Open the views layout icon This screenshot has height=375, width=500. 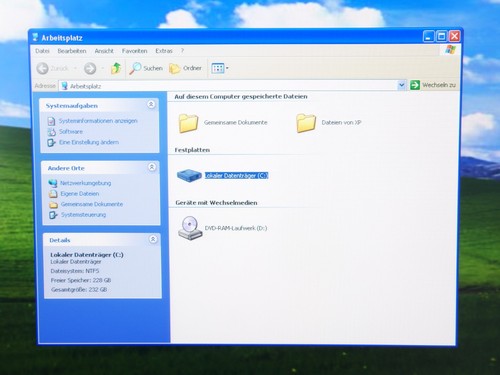218,68
